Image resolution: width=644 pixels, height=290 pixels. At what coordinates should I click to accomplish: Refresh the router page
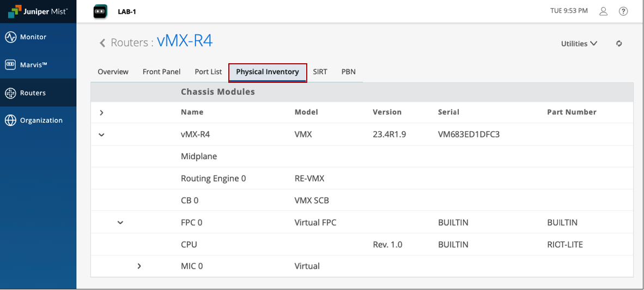(619, 44)
